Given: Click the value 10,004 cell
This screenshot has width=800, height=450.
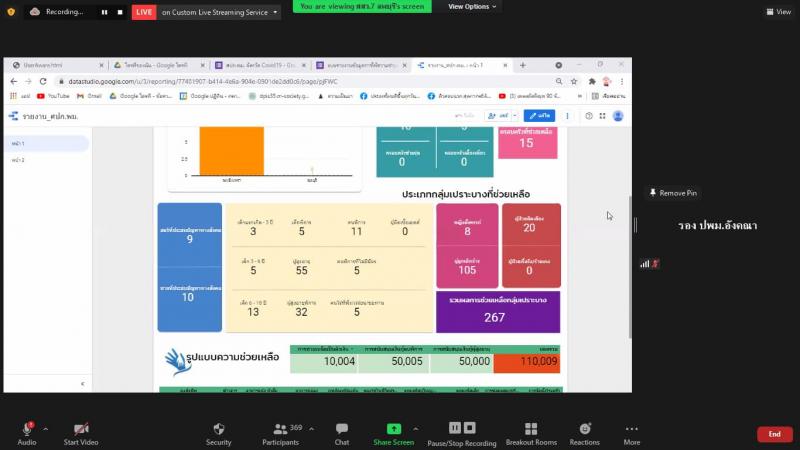Looking at the screenshot, I should click(x=323, y=362).
